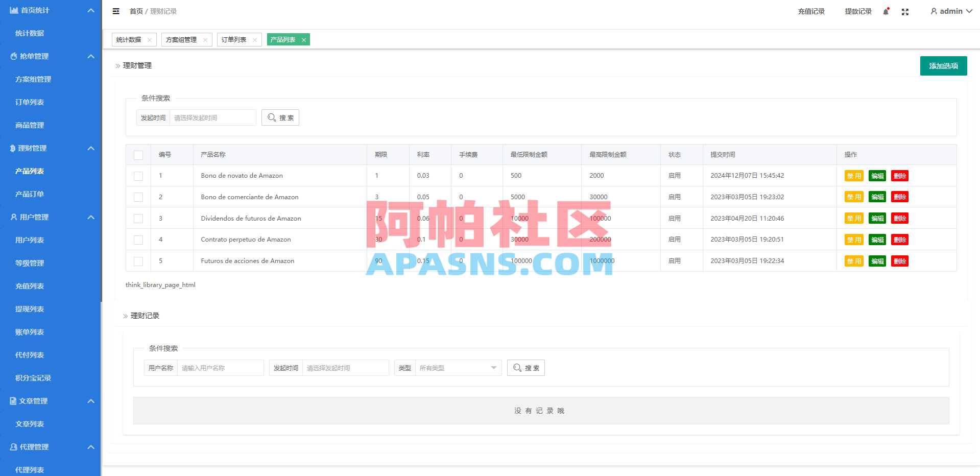
Task: Collapse the 抢单管理 sidebar section
Action: point(91,56)
